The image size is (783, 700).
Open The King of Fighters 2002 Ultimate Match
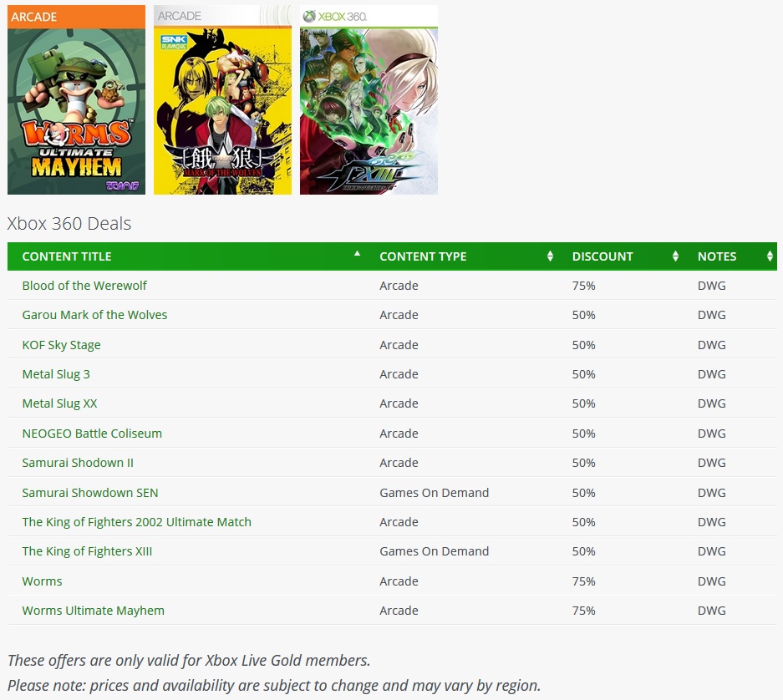click(x=136, y=522)
